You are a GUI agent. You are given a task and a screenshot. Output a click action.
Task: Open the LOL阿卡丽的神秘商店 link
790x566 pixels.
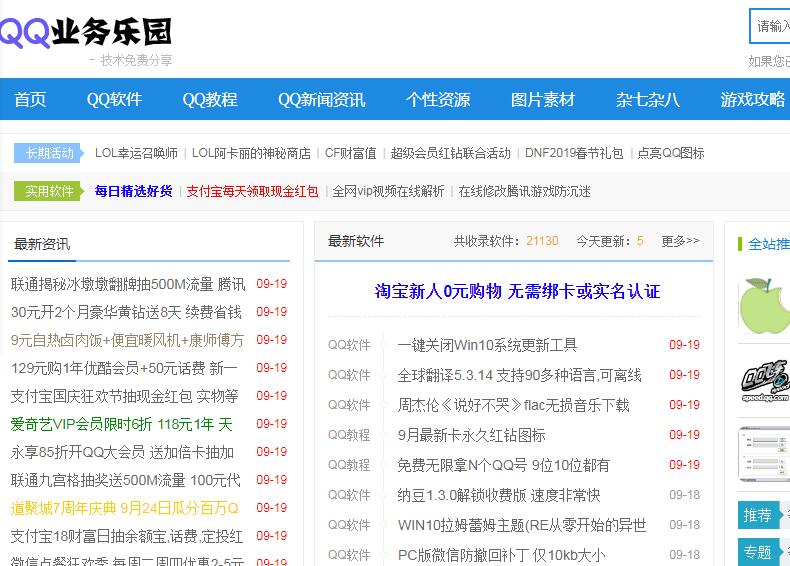(x=251, y=153)
